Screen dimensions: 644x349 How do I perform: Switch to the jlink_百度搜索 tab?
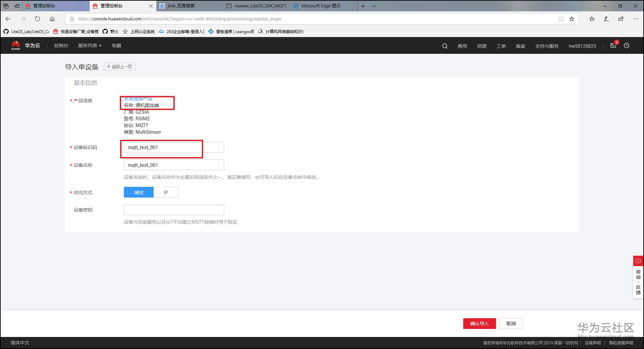pos(190,6)
